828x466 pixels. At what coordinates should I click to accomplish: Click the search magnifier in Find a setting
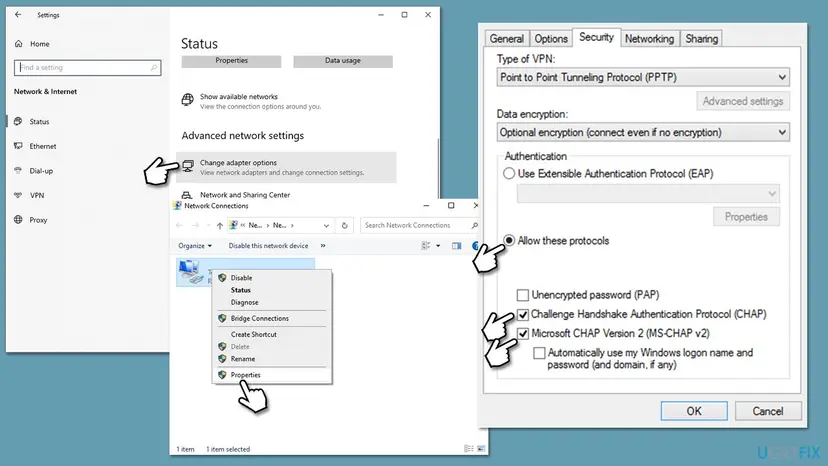[154, 68]
